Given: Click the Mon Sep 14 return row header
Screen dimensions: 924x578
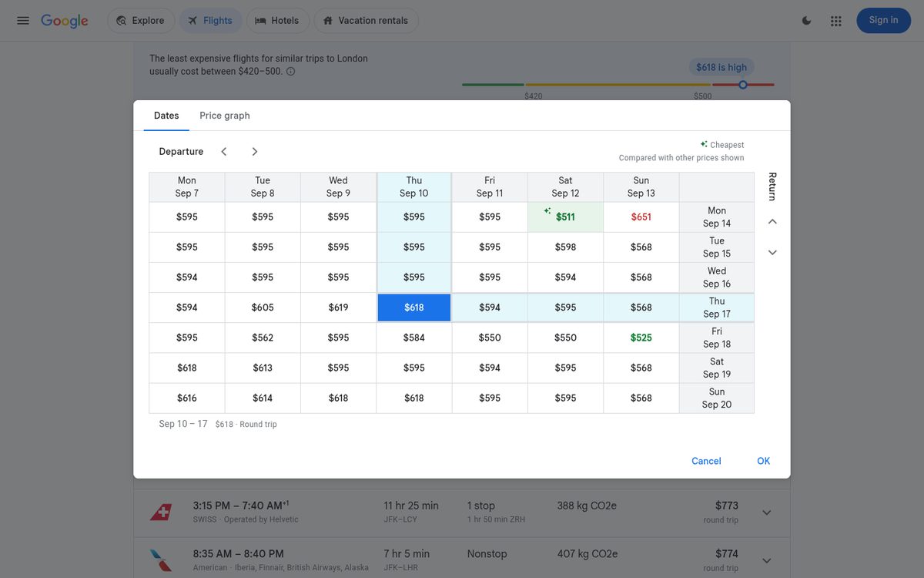Looking at the screenshot, I should 717,217.
